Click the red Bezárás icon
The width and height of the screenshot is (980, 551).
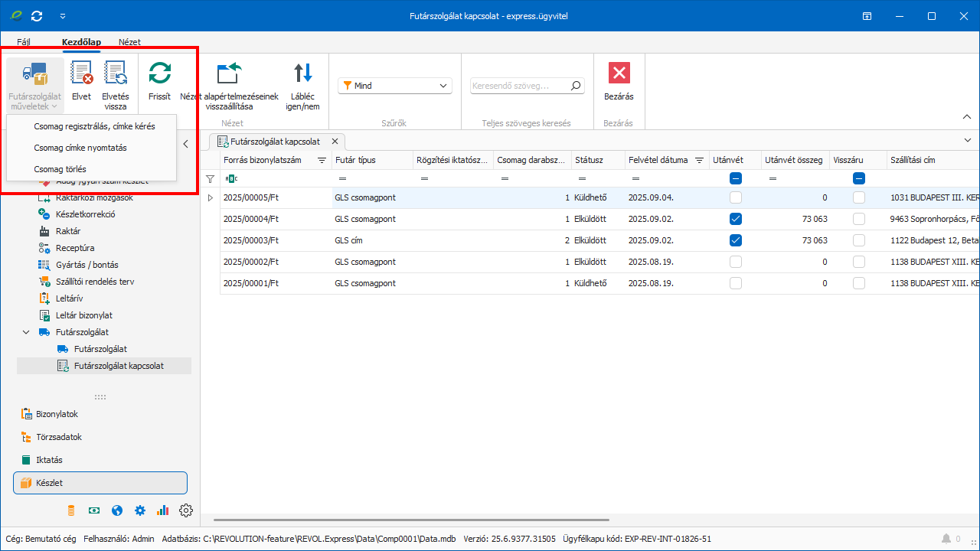(x=619, y=73)
